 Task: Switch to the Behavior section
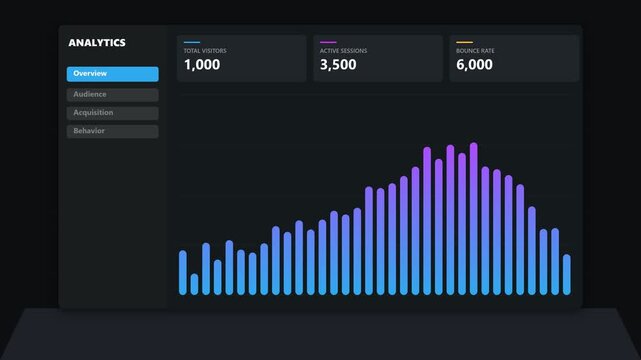click(112, 131)
